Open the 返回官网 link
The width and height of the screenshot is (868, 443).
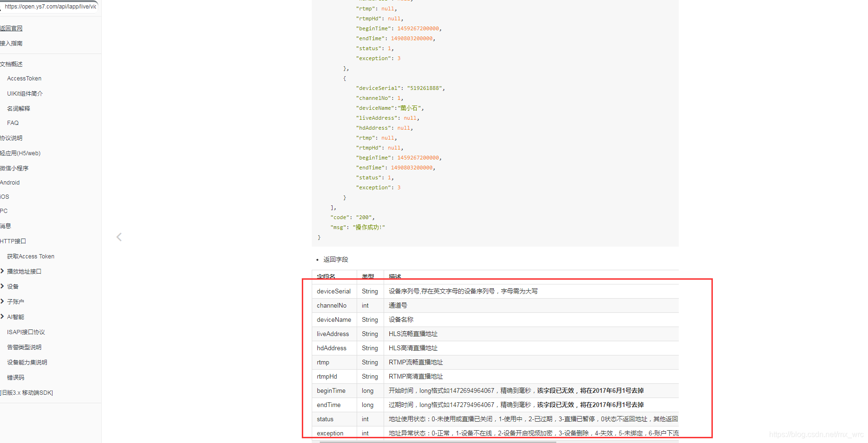(11, 28)
